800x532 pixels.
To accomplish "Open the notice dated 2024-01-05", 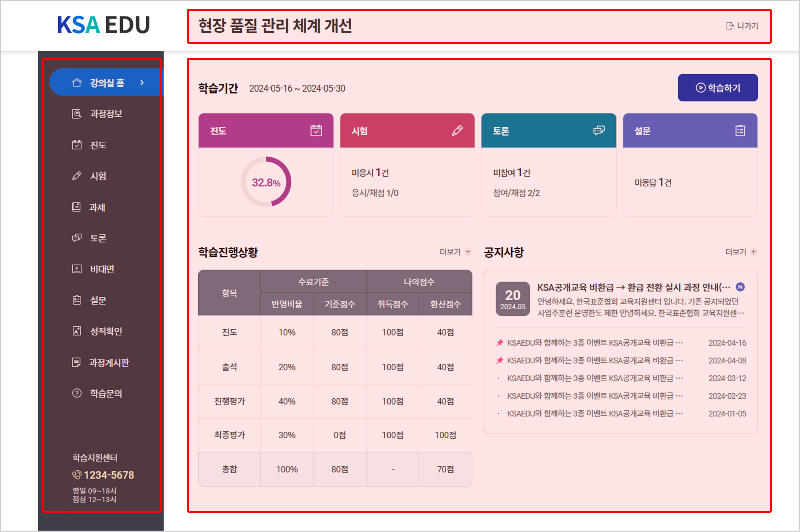I will tap(621, 413).
